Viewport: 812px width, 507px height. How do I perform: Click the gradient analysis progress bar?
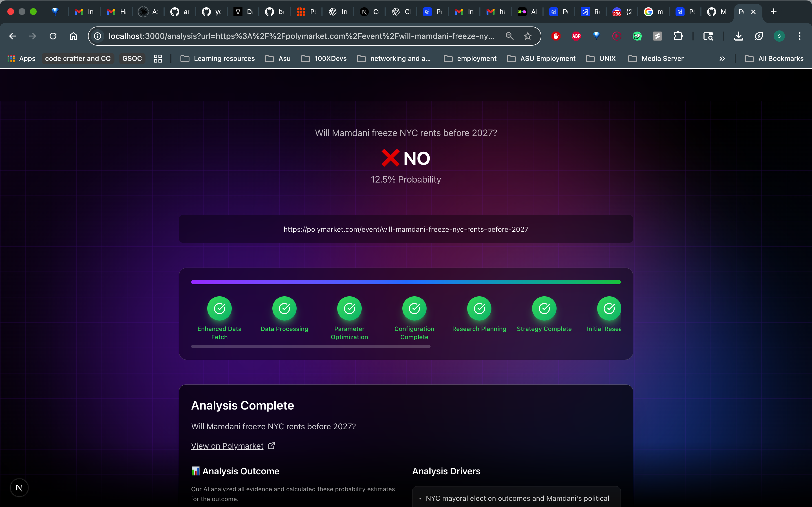(x=406, y=282)
